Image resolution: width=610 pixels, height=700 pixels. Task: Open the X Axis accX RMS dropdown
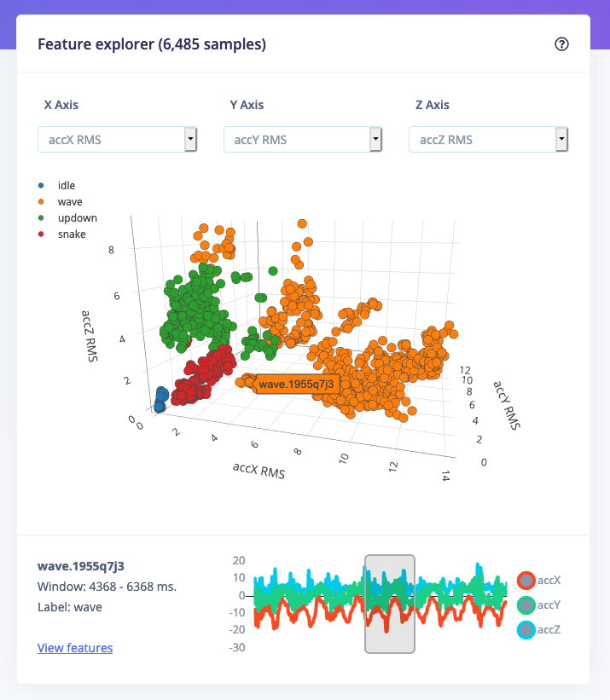point(118,140)
